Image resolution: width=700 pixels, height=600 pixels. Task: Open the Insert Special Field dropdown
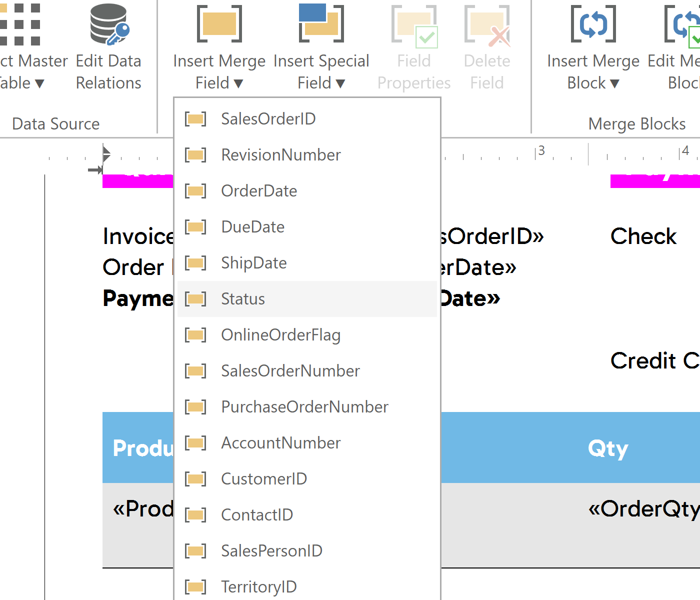tap(321, 47)
